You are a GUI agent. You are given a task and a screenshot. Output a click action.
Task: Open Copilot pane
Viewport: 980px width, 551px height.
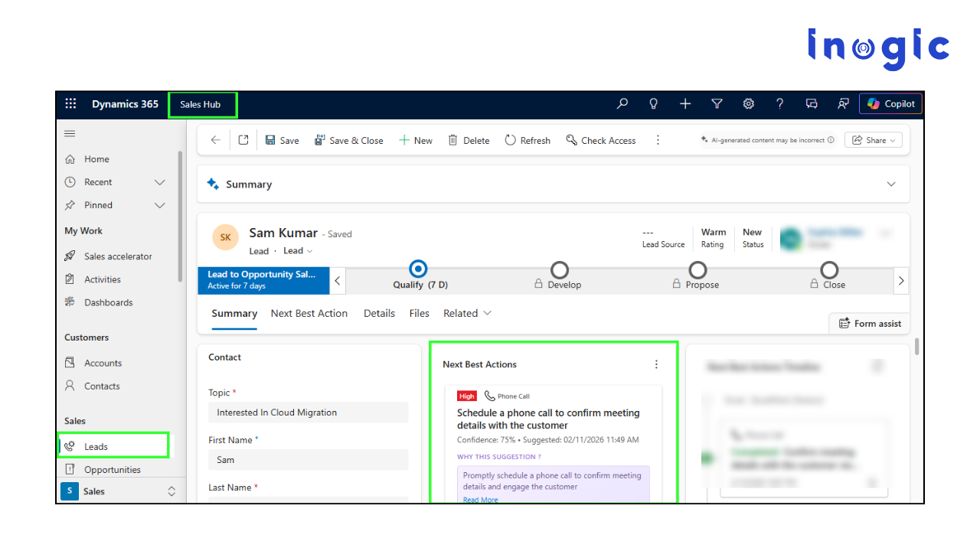[890, 104]
